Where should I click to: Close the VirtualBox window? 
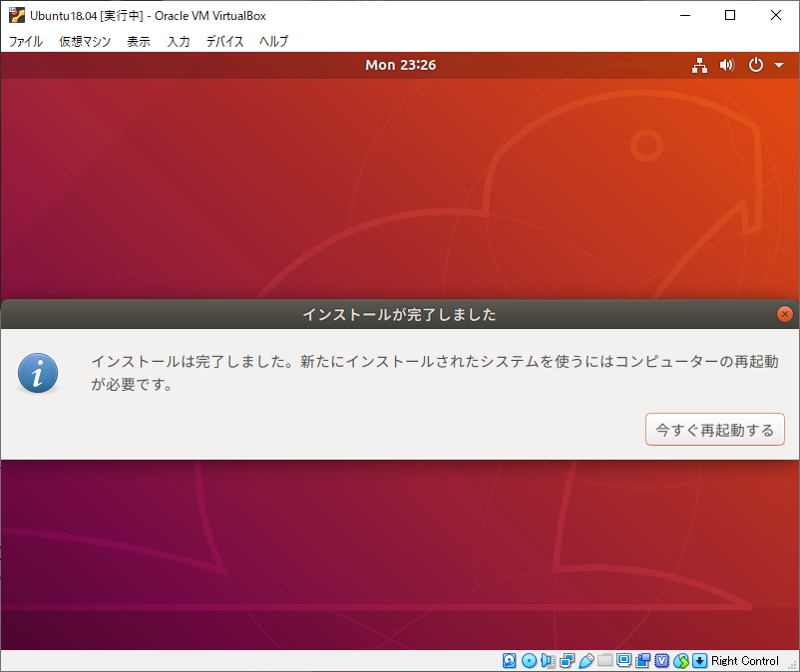point(776,15)
